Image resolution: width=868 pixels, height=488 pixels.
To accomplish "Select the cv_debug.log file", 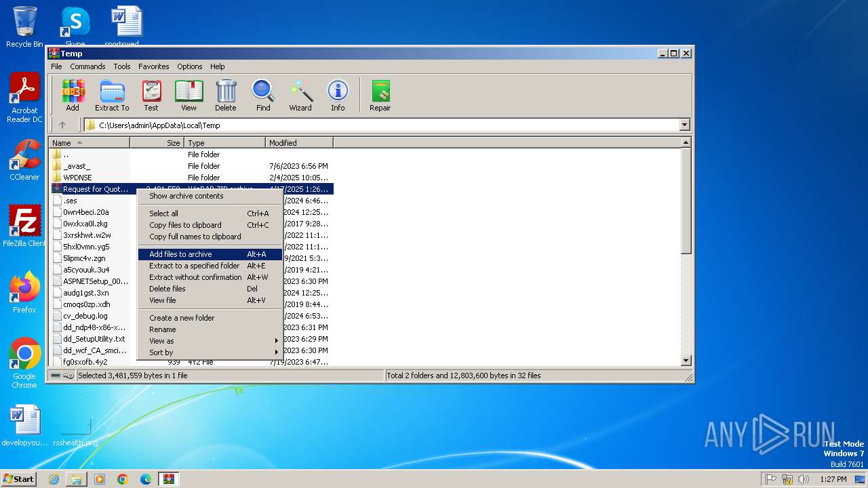I will pos(85,316).
